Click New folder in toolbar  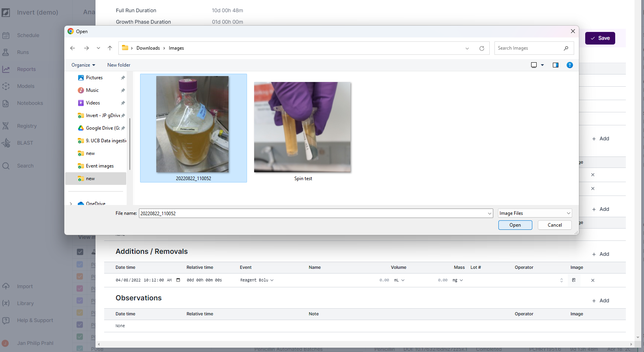(119, 65)
